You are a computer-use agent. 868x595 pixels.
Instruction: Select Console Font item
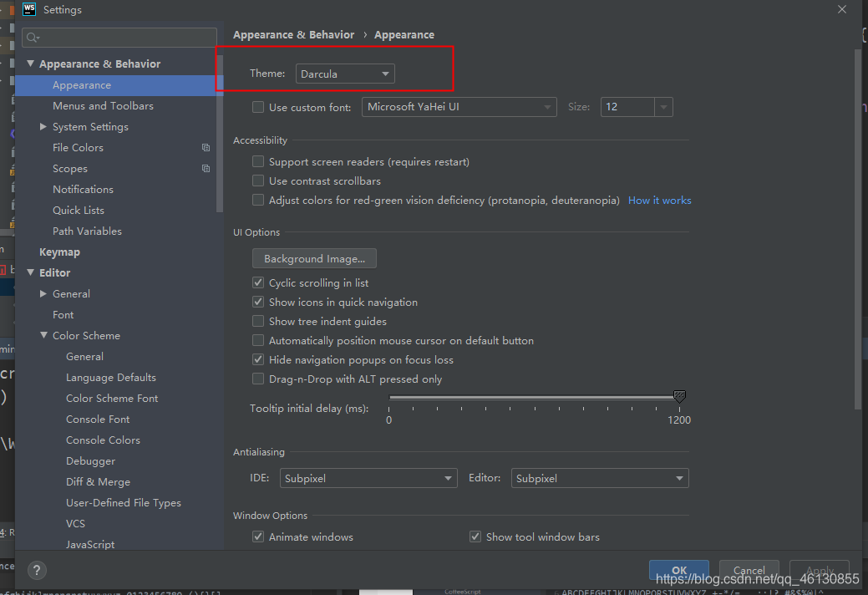click(x=98, y=420)
